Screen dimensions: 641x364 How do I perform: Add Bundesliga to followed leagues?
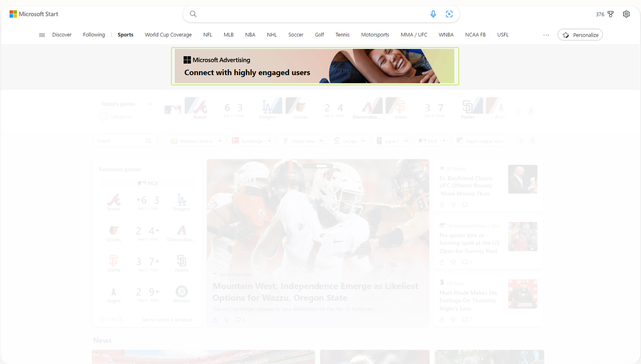[269, 141]
